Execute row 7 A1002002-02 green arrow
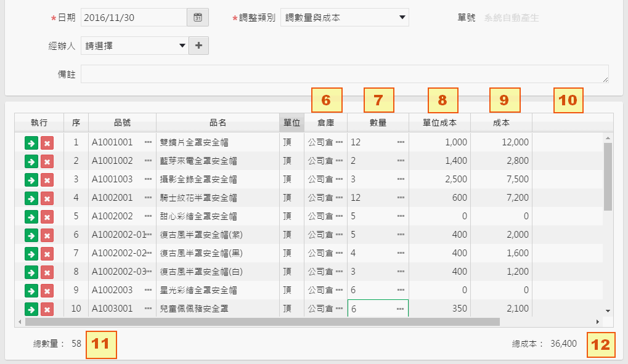The width and height of the screenshot is (628, 364). pos(31,254)
